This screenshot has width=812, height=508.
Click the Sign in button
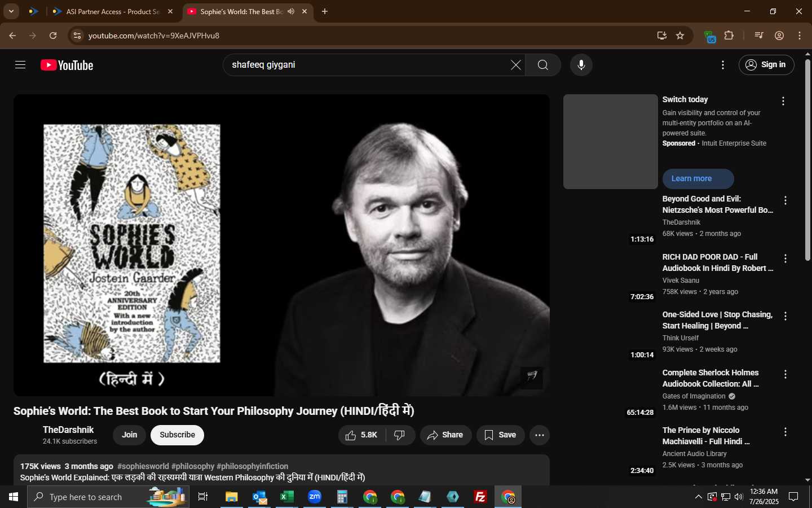click(x=766, y=65)
